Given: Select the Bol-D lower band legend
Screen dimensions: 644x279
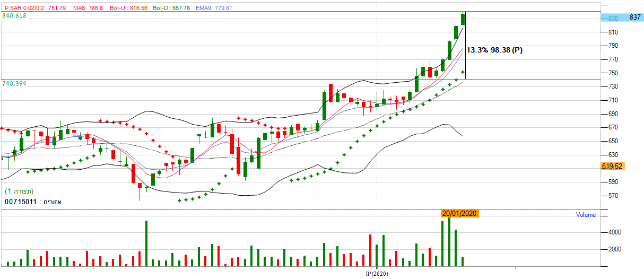Looking at the screenshot, I should [x=171, y=8].
